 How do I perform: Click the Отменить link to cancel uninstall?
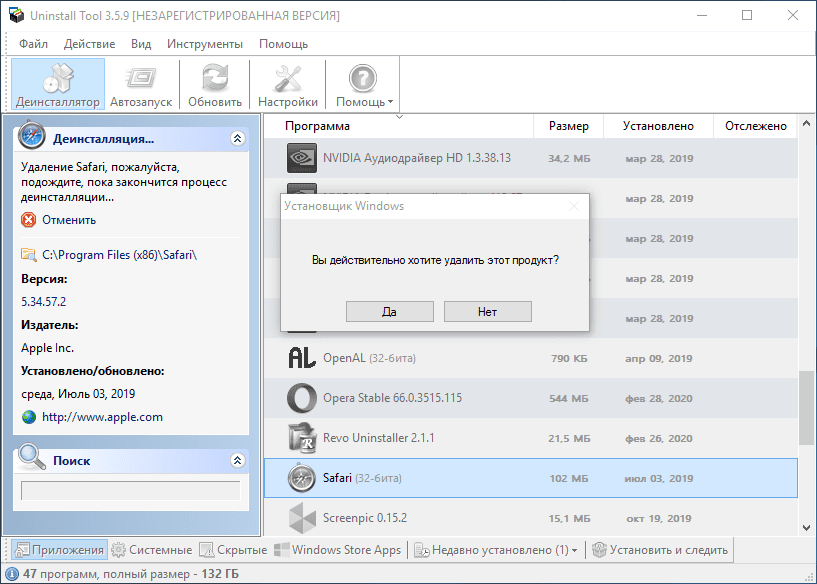[69, 220]
